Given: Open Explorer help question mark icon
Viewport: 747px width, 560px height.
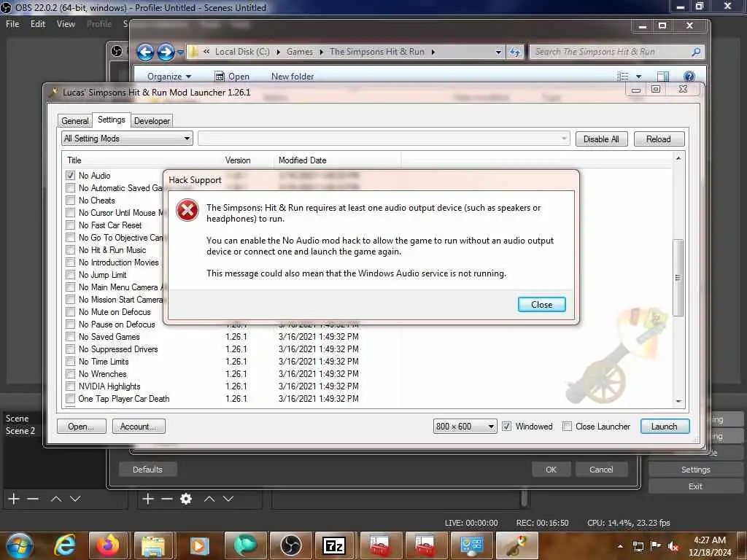Looking at the screenshot, I should (x=689, y=76).
